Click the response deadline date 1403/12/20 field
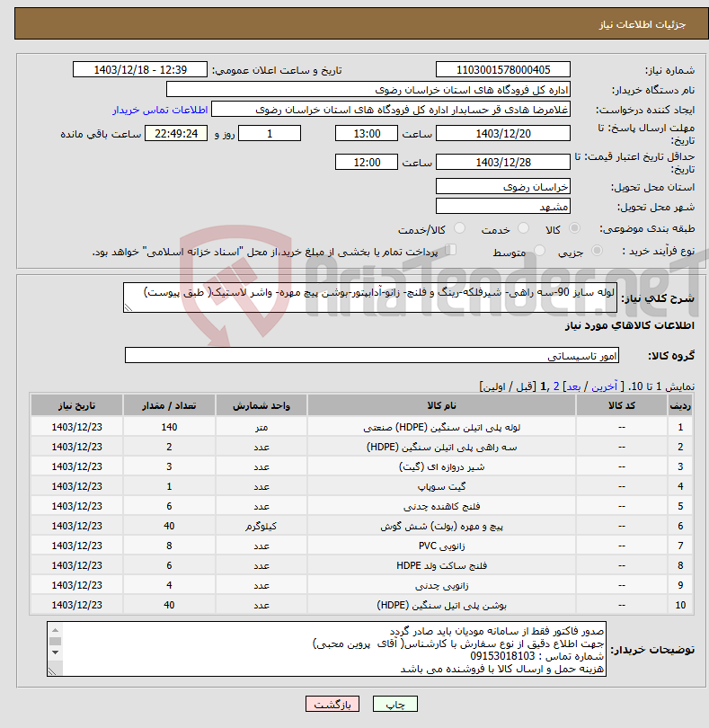The height and width of the screenshot is (728, 709). [x=503, y=134]
